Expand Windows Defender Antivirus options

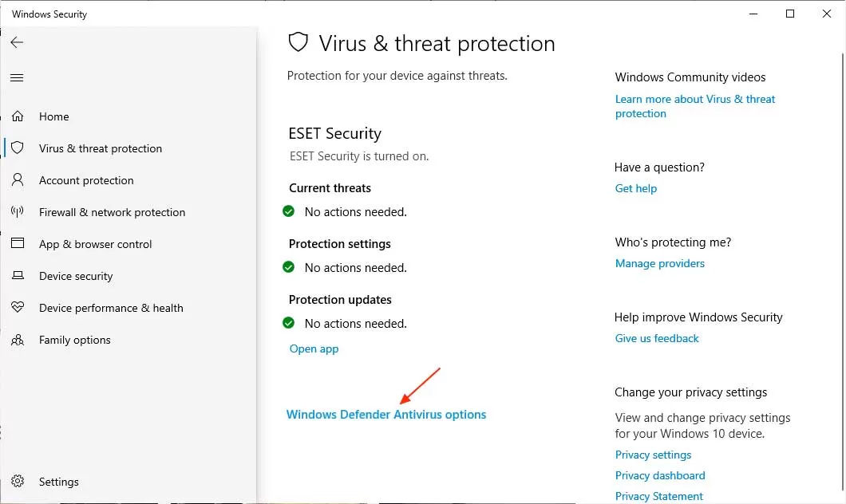click(x=385, y=415)
